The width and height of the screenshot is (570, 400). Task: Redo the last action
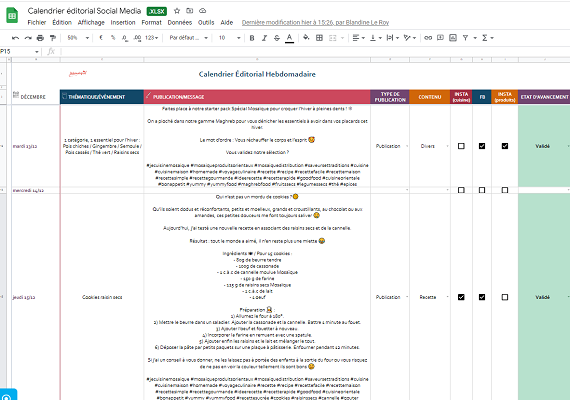click(x=28, y=38)
